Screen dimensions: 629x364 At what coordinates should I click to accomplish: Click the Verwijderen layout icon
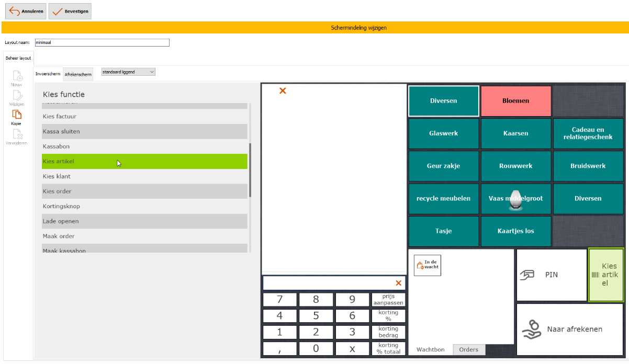click(x=17, y=134)
